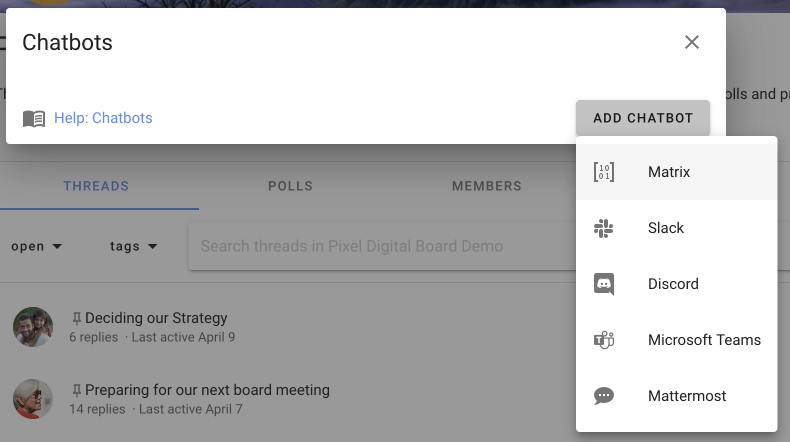Image resolution: width=790 pixels, height=442 pixels.
Task: Switch to the Members tab
Action: click(487, 186)
